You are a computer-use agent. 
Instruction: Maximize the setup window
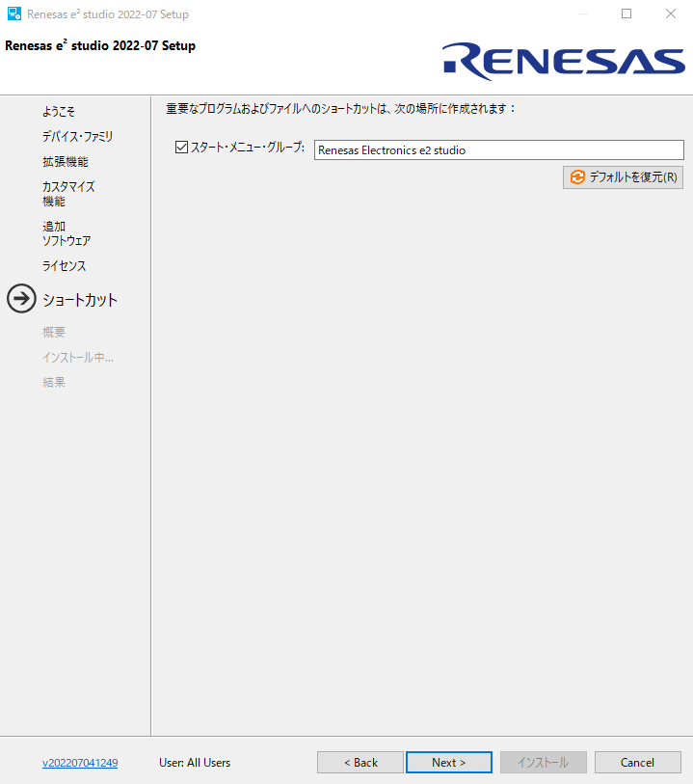[x=626, y=14]
